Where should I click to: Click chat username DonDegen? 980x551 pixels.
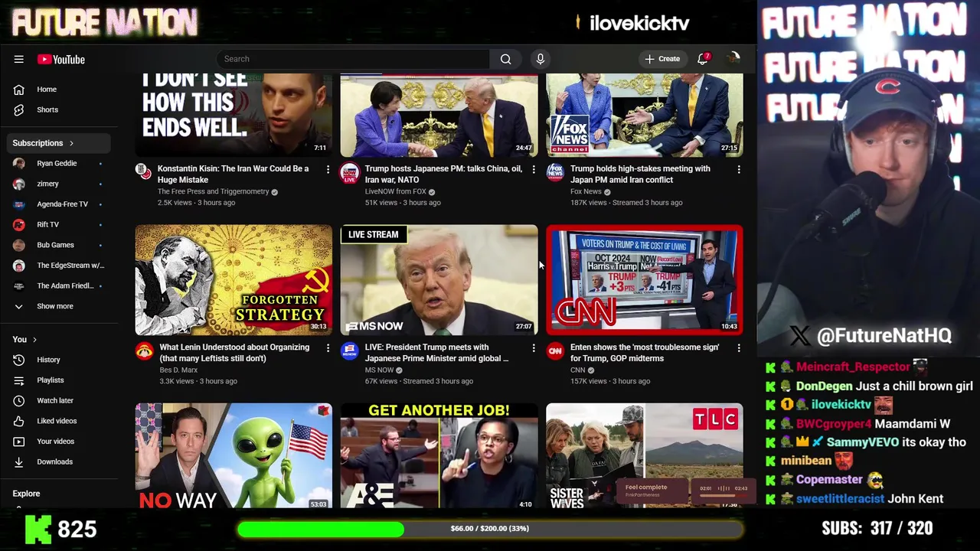(824, 386)
